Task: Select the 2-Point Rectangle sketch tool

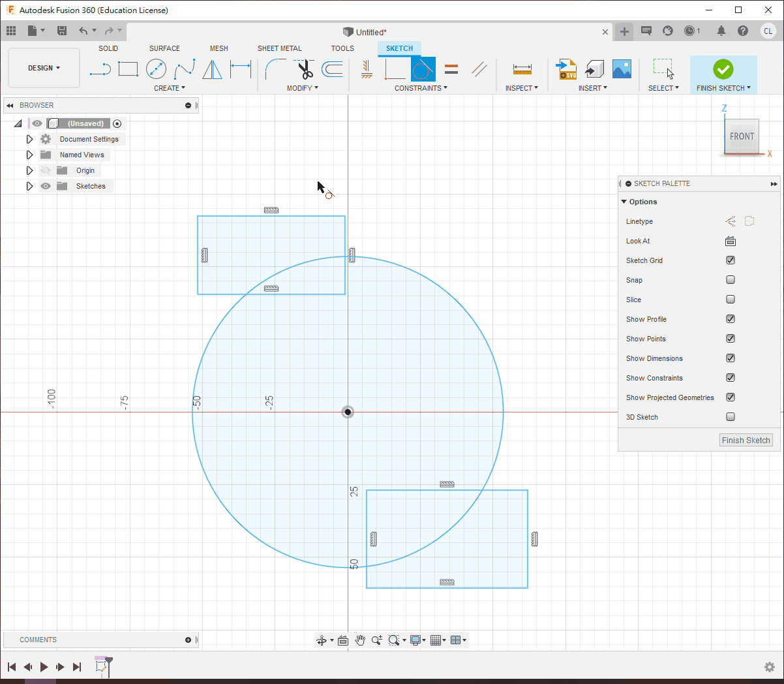Action: tap(128, 69)
